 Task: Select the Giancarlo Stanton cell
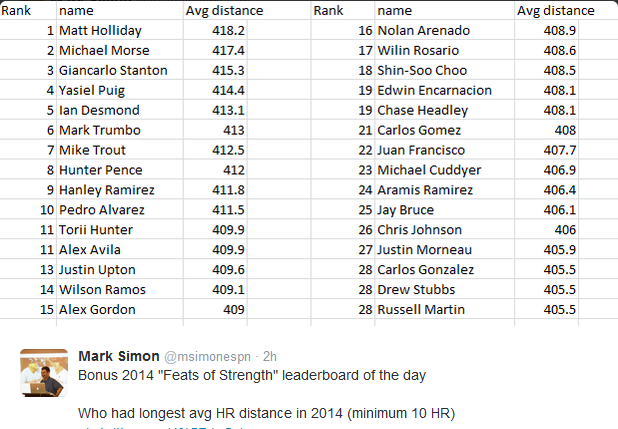(x=113, y=70)
